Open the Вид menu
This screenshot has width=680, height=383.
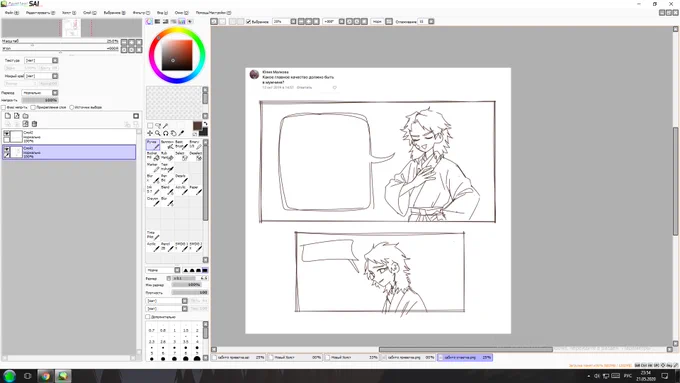click(x=163, y=13)
